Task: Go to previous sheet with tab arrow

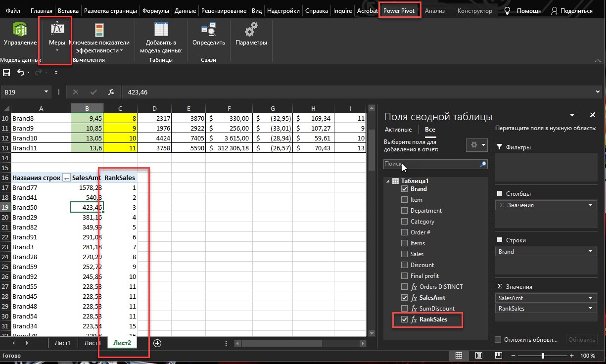Action: pyautogui.click(x=13, y=343)
